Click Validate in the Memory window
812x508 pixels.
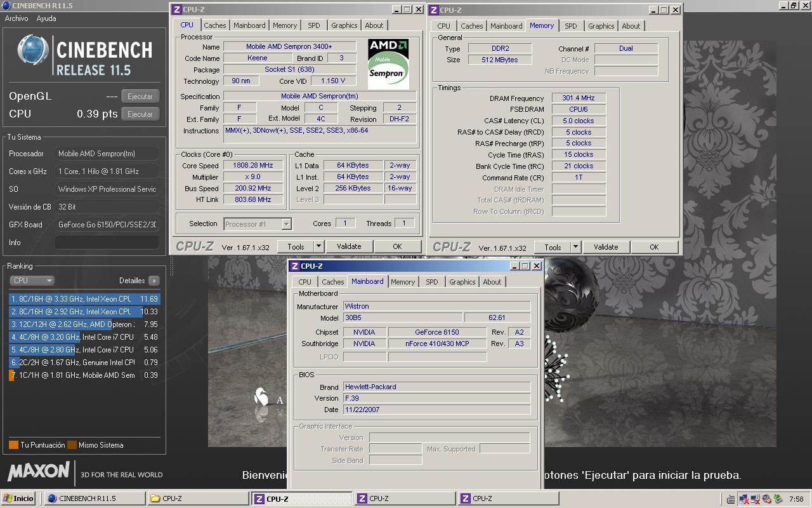point(606,247)
